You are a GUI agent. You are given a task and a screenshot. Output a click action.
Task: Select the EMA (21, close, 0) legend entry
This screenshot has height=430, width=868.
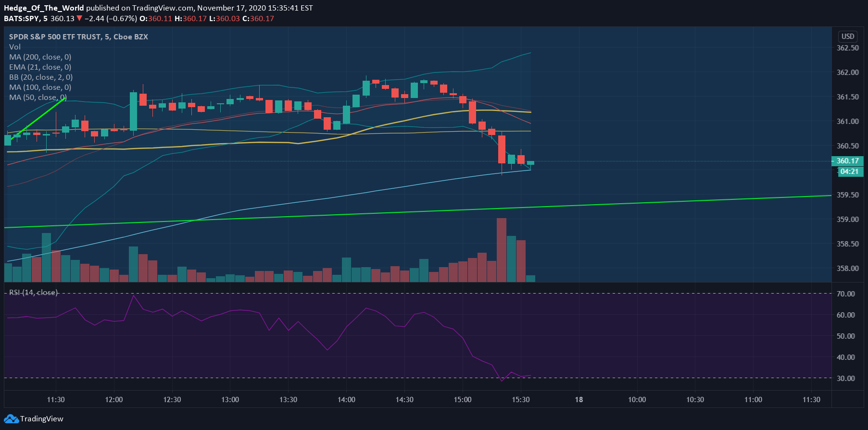40,67
